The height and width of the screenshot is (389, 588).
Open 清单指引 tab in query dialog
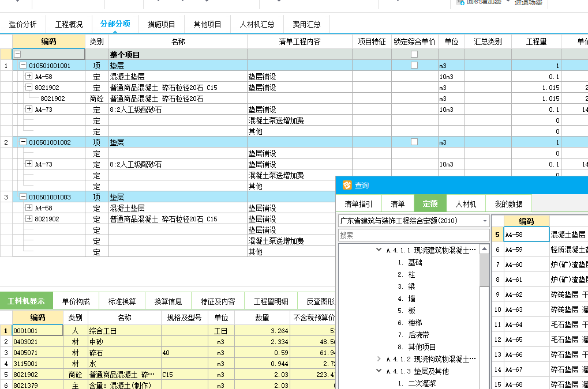pos(358,204)
